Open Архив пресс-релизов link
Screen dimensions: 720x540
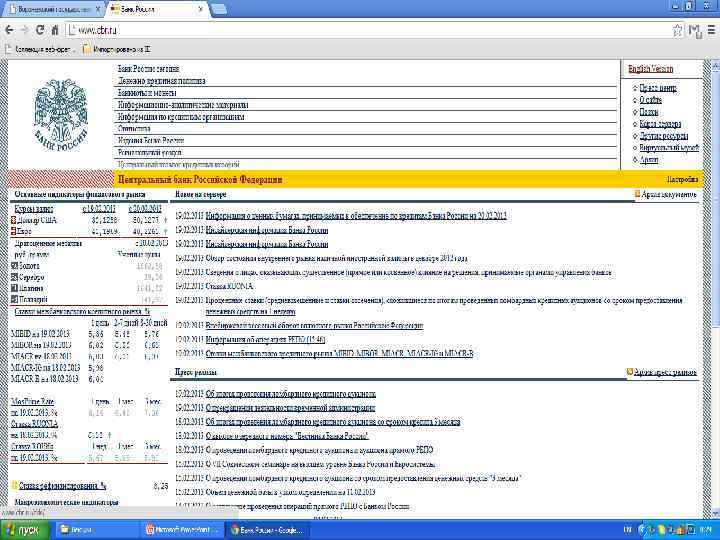[665, 372]
